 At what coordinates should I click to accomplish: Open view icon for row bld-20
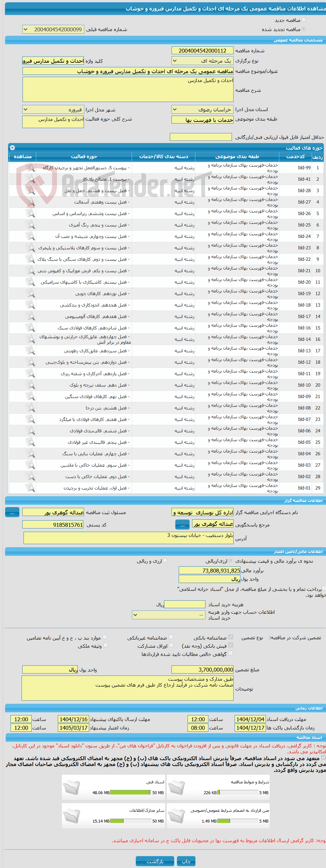(30, 282)
